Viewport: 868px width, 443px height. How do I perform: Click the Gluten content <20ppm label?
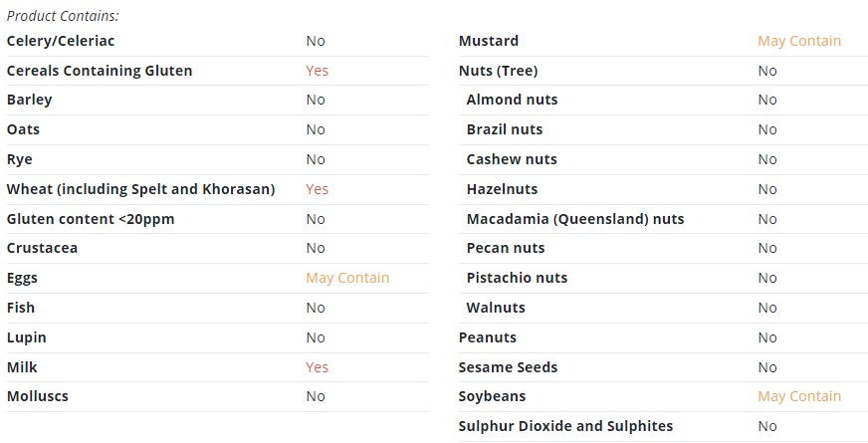coord(91,219)
